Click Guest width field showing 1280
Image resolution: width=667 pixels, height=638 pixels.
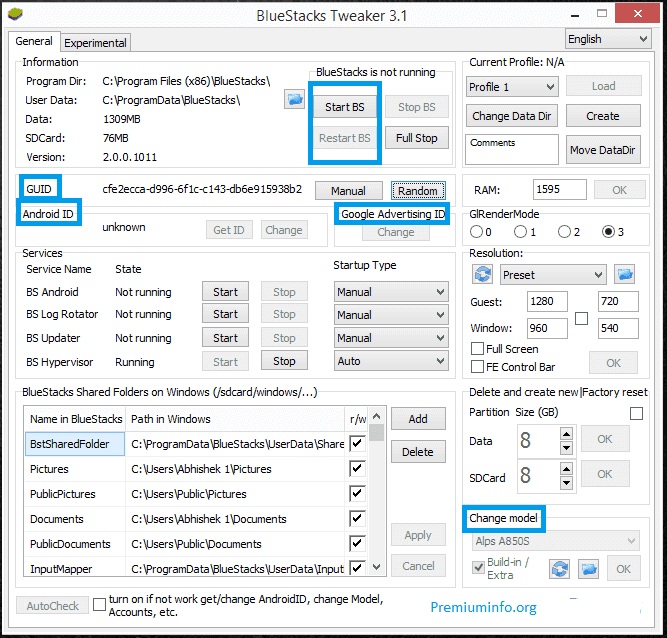(547, 302)
